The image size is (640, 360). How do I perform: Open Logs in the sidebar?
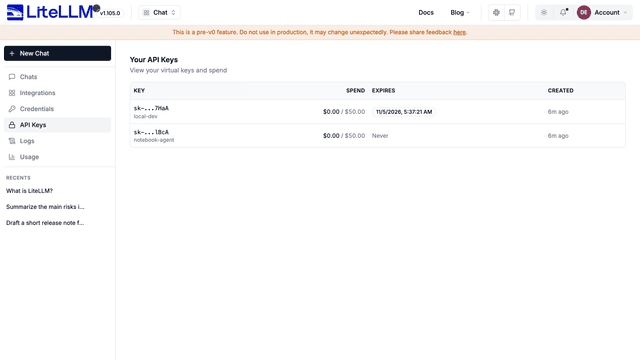point(58,141)
